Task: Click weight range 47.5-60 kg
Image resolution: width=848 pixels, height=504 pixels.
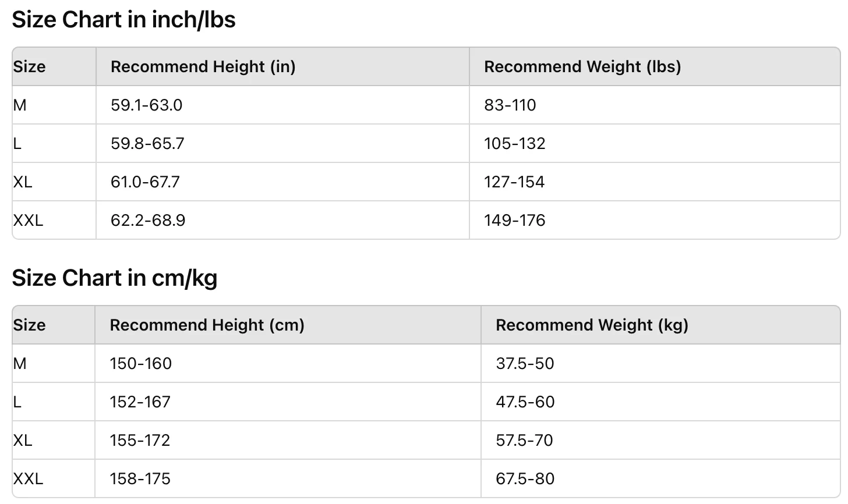Action: pos(525,402)
